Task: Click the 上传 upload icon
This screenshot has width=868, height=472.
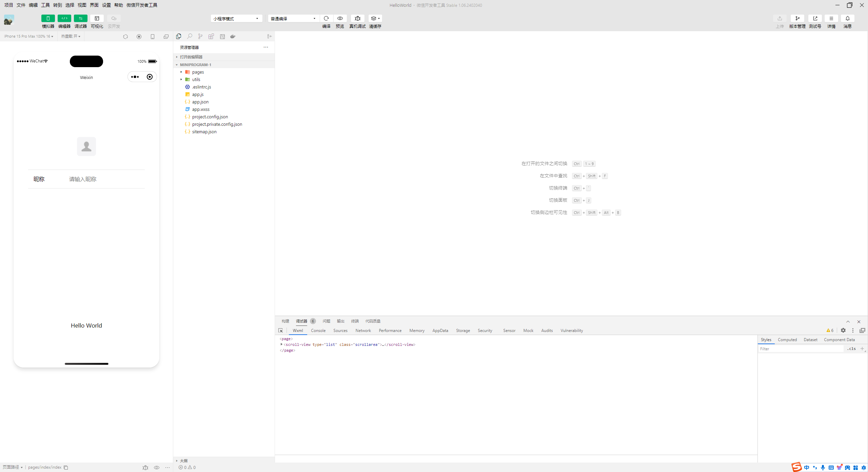Action: click(x=780, y=18)
